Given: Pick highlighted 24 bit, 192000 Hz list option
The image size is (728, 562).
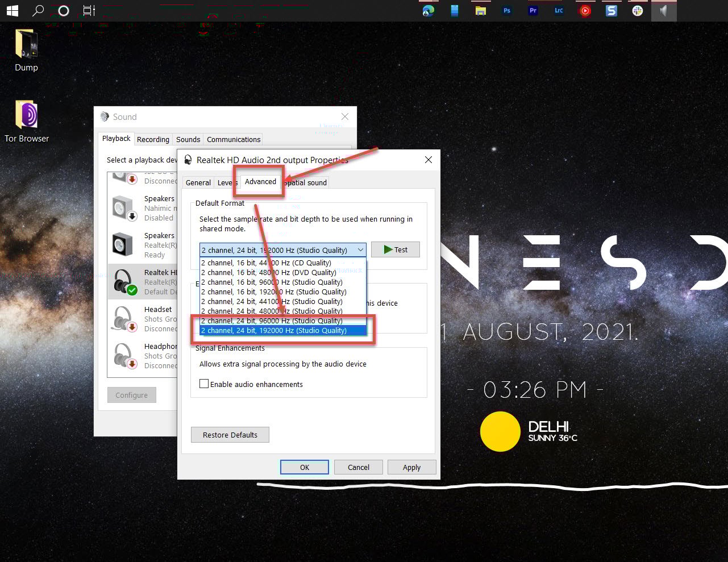Looking at the screenshot, I should click(283, 331).
